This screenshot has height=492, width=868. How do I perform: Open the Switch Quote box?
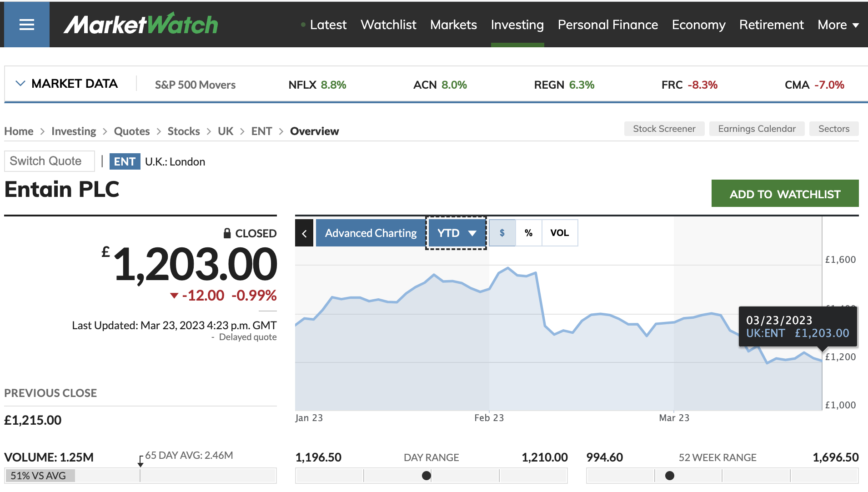pyautogui.click(x=50, y=161)
